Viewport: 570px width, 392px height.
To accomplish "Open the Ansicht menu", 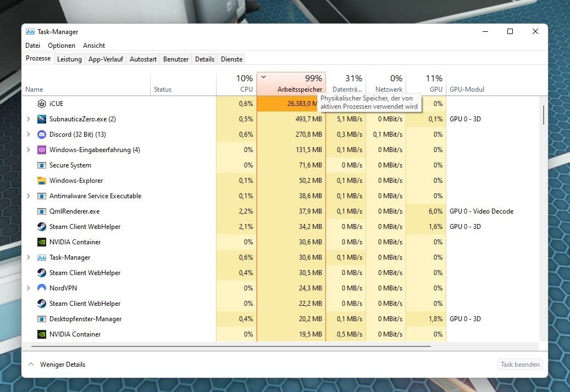I will 94,46.
